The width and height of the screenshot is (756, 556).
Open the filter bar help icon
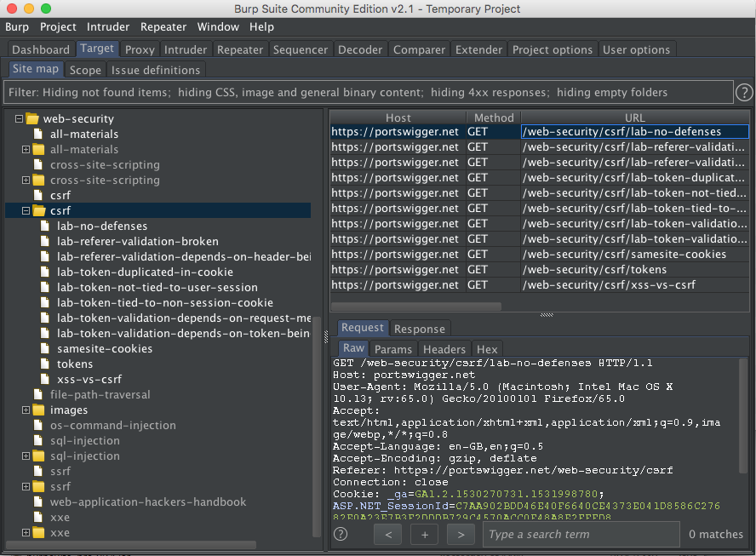[x=745, y=92]
